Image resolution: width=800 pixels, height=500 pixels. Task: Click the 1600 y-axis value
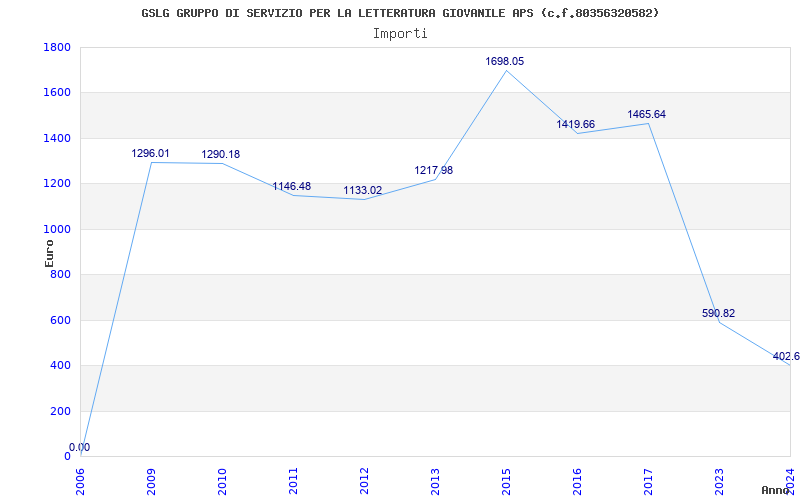pyautogui.click(x=57, y=93)
